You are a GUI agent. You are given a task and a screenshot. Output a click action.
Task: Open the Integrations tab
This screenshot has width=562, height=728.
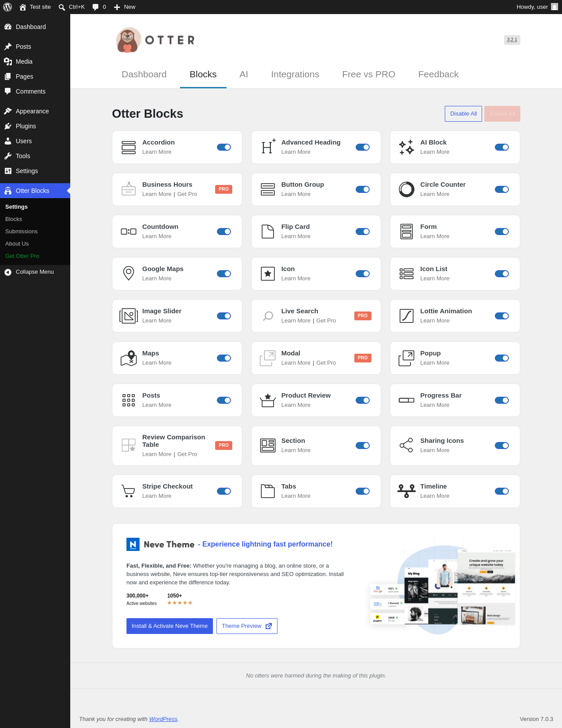click(295, 74)
